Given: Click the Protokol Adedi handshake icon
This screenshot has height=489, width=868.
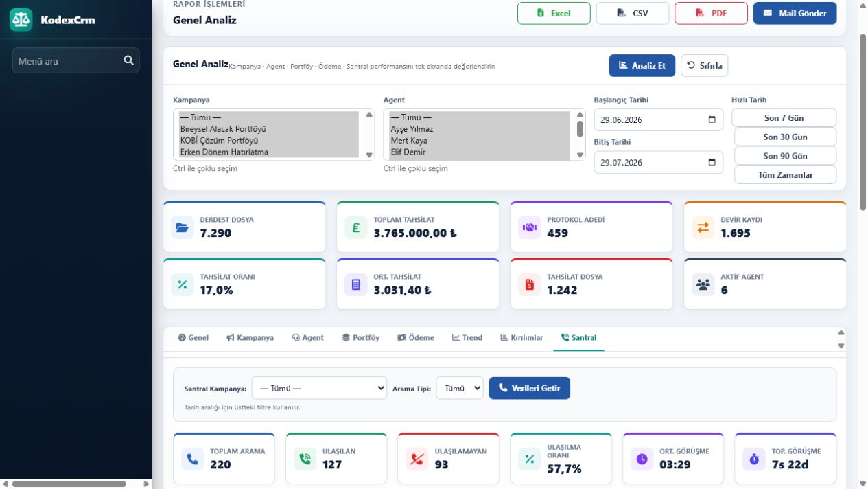Looking at the screenshot, I should coord(529,227).
